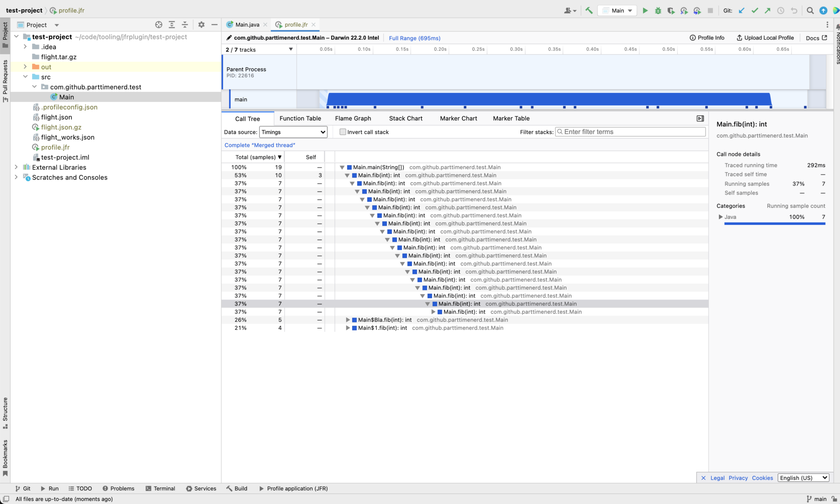Open Search Everywhere magnifier icon
Image resolution: width=840 pixels, height=504 pixels.
pyautogui.click(x=810, y=11)
